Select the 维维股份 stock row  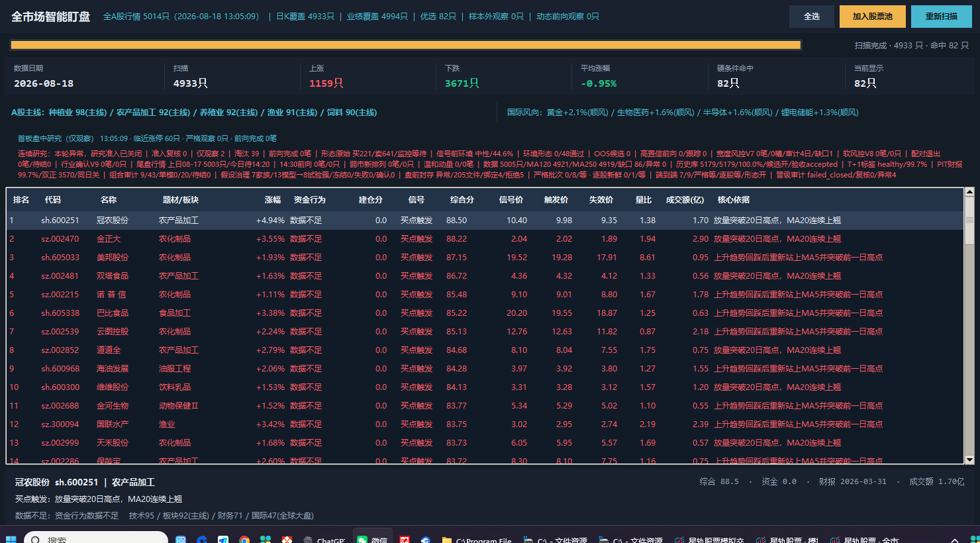tap(485, 387)
